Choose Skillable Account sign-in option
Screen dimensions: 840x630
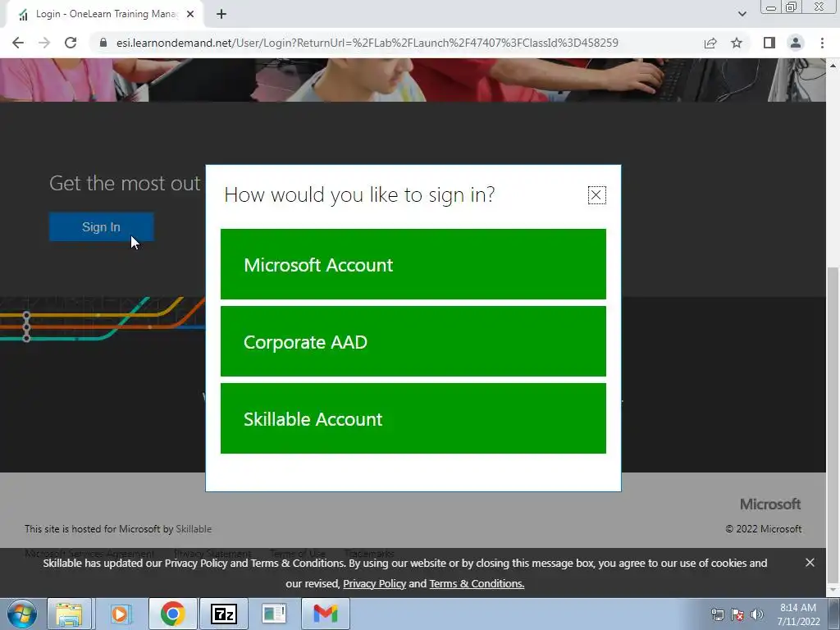[x=413, y=418]
